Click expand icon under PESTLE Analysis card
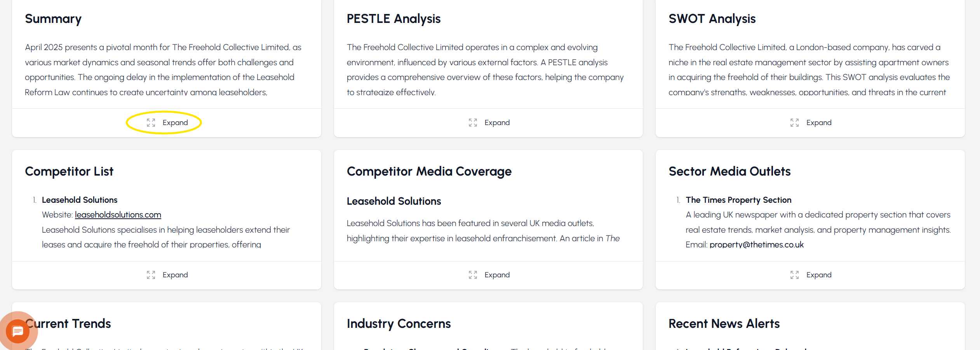The image size is (980, 350). tap(473, 123)
